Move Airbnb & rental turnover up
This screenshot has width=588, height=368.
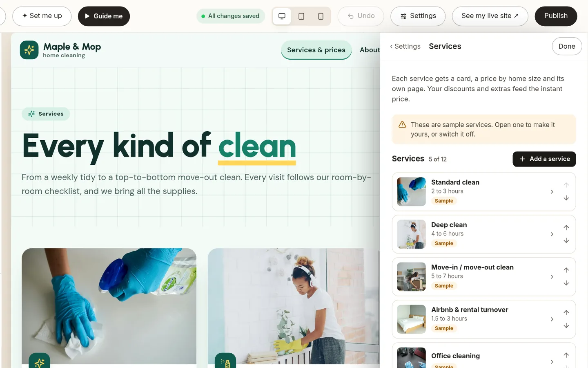(566, 312)
